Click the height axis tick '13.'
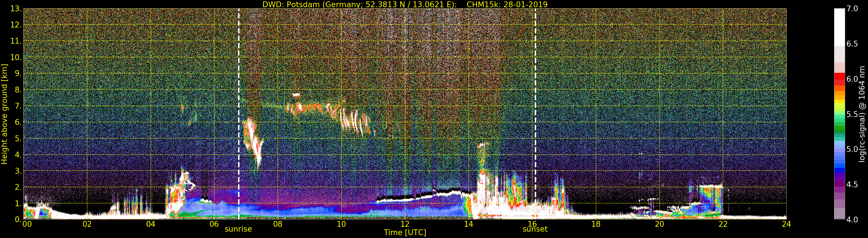The height and width of the screenshot is (238, 868). (16, 9)
